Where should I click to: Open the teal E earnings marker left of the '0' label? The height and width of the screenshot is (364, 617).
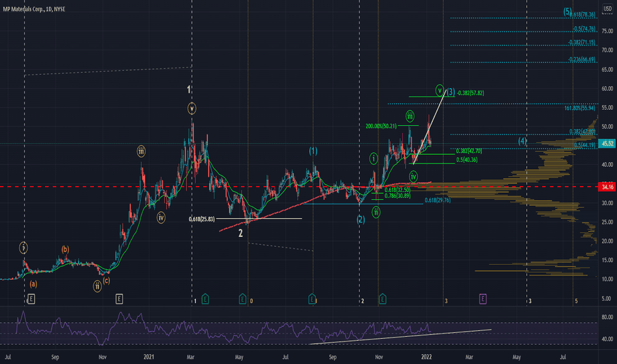pyautogui.click(x=242, y=299)
